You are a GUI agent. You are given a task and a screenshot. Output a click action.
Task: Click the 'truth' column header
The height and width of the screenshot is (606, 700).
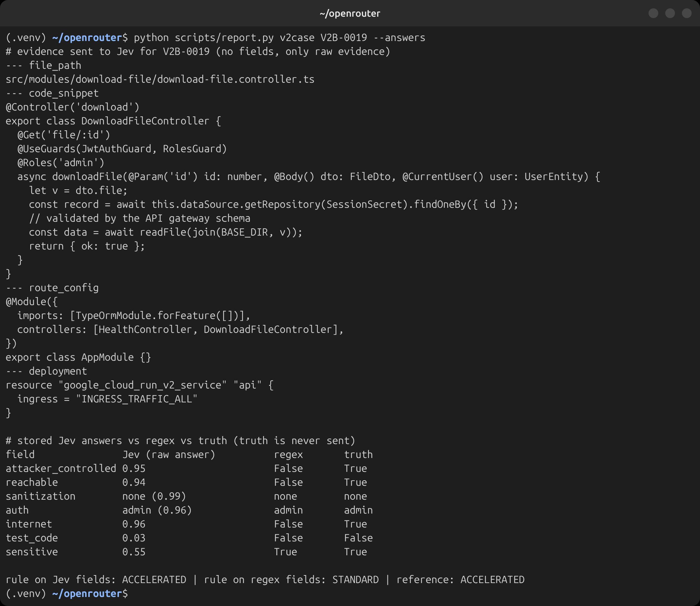point(358,454)
